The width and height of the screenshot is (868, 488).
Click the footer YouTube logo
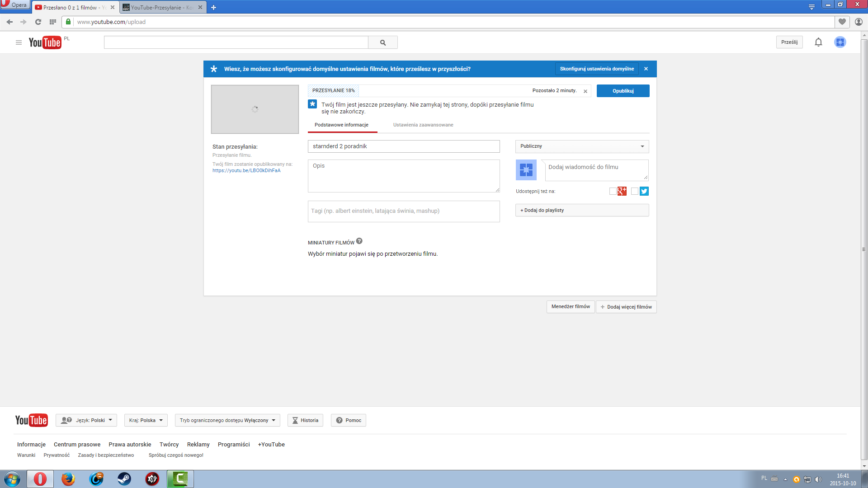point(31,420)
